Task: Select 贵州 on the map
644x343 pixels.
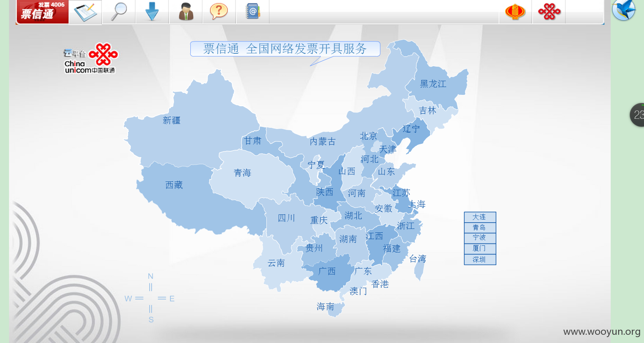Action: tap(314, 248)
